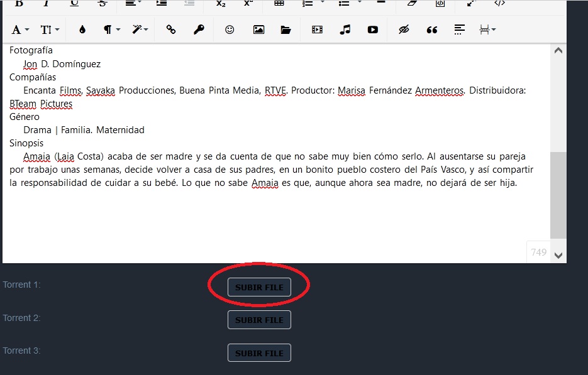Click the YouTube embed icon
This screenshot has width=588, height=375.
click(373, 30)
